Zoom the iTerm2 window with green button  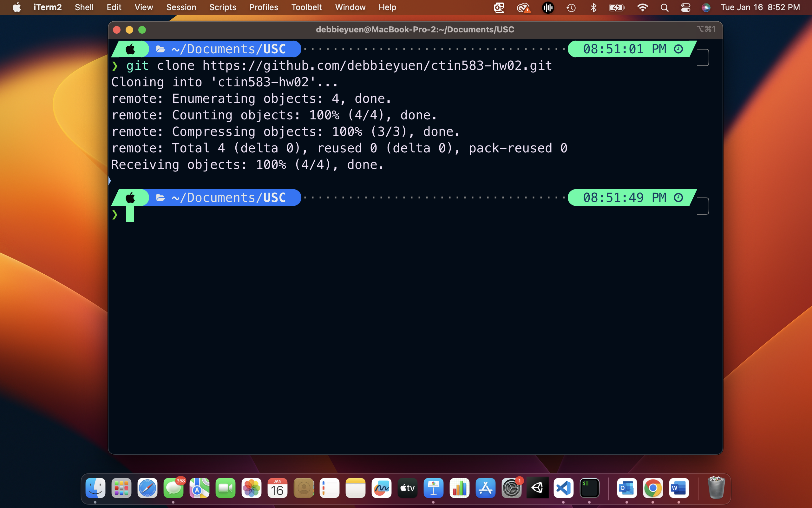pyautogui.click(x=142, y=30)
